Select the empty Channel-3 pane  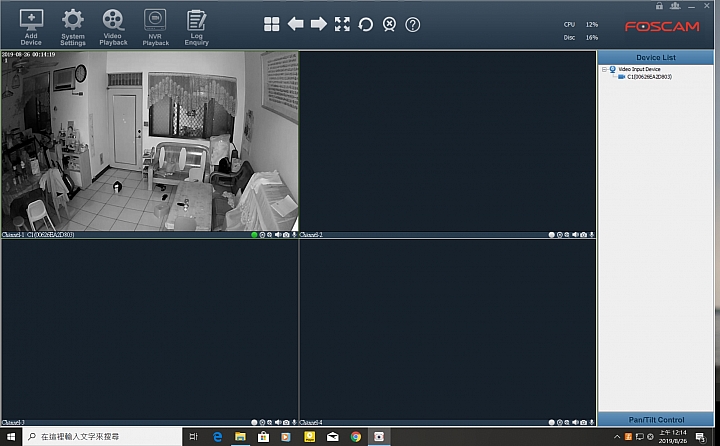[x=150, y=329]
